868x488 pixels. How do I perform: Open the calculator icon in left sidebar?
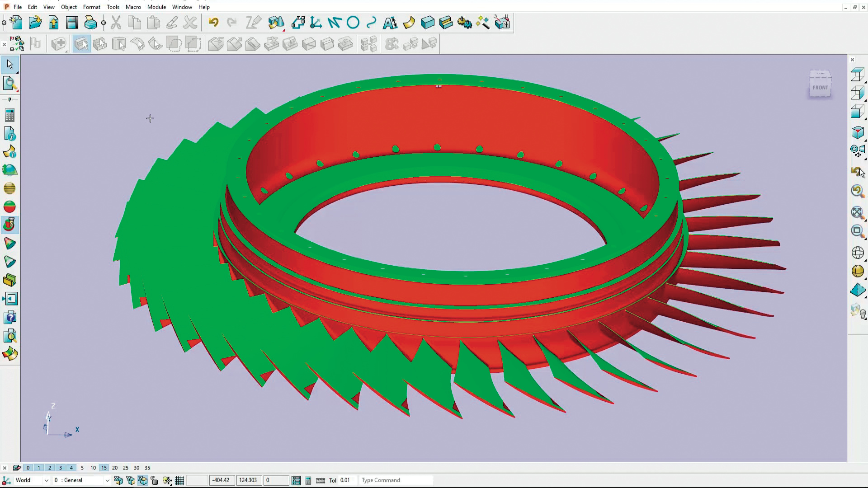9,115
